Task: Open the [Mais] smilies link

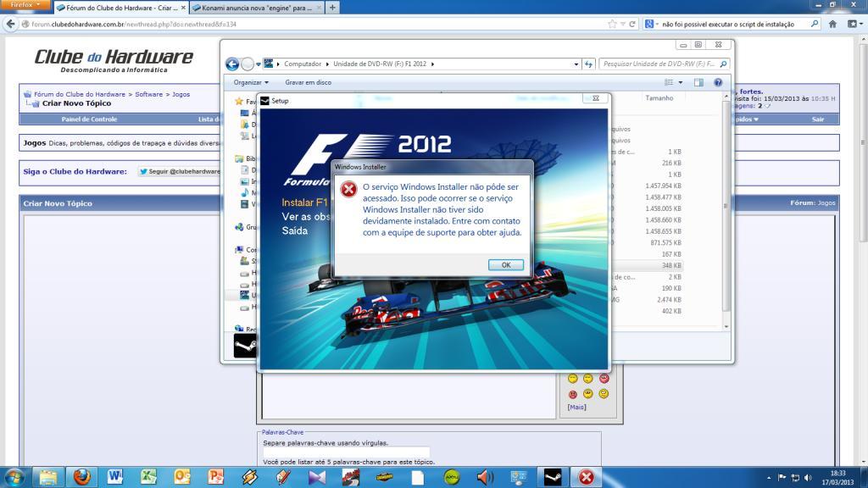Action: coord(576,408)
